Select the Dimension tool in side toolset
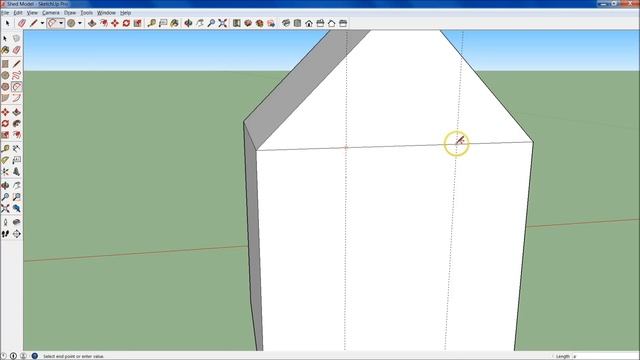The height and width of the screenshot is (360, 640). click(16, 149)
